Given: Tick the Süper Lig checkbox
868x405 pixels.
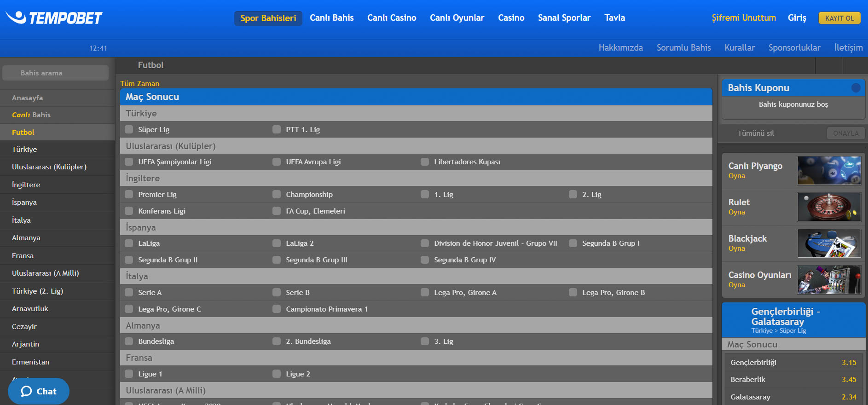Looking at the screenshot, I should tap(129, 129).
